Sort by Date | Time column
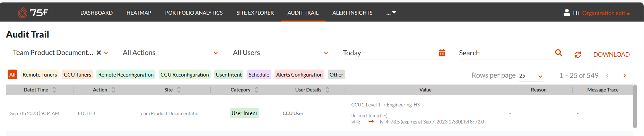 (x=54, y=90)
